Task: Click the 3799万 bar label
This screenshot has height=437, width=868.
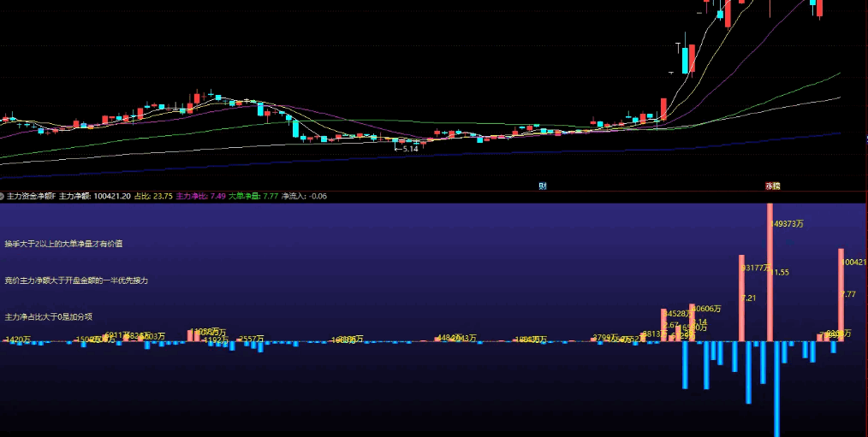Action: click(605, 338)
